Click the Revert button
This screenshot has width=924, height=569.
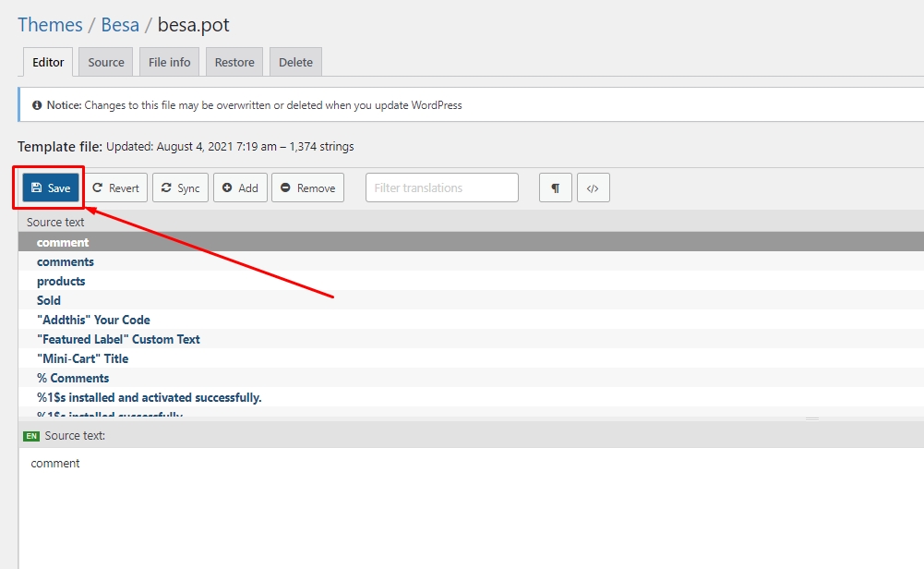(x=115, y=188)
